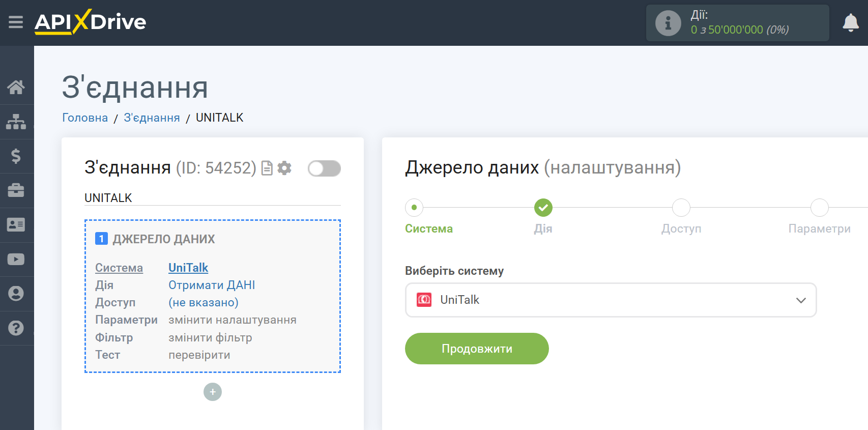Click змінити налаштування link
This screenshot has height=430, width=868.
coord(233,320)
